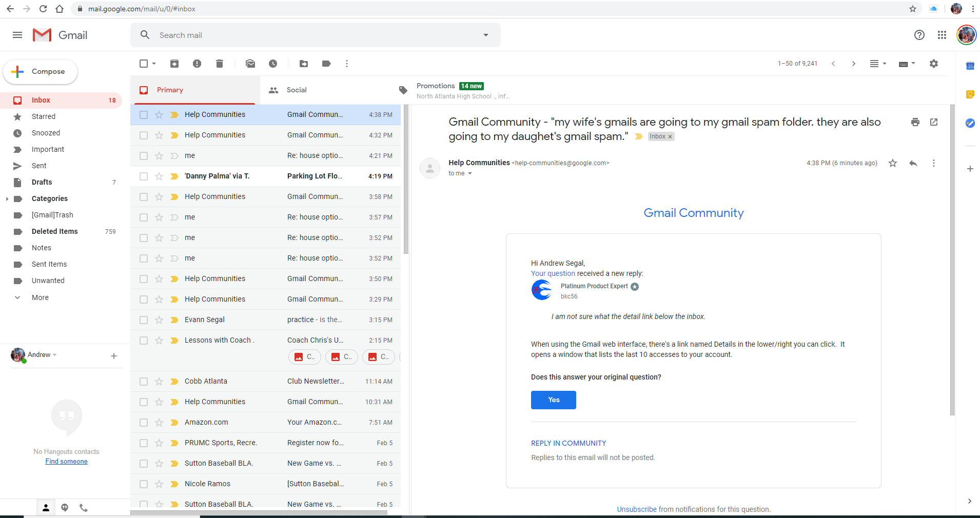Go to newer page arrow
This screenshot has height=518, width=980.
[x=833, y=64]
